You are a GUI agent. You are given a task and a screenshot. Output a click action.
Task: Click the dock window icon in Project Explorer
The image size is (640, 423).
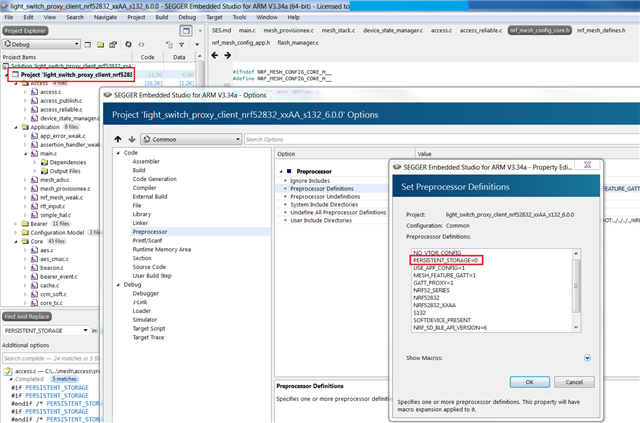(186, 31)
